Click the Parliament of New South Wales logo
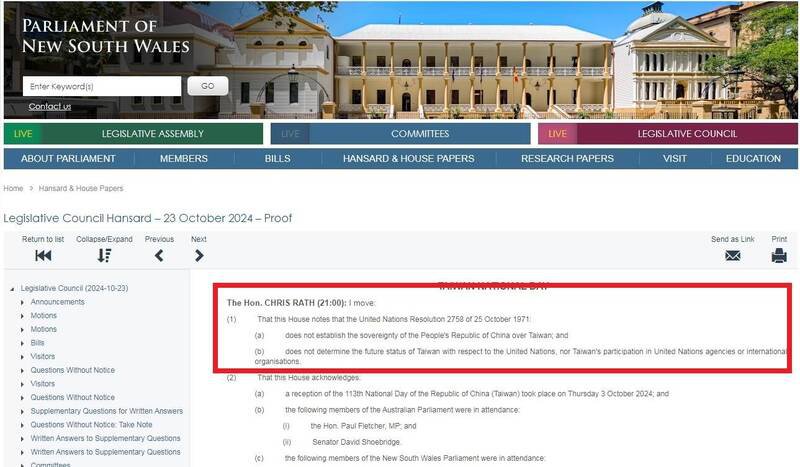This screenshot has width=800, height=467. (106, 36)
